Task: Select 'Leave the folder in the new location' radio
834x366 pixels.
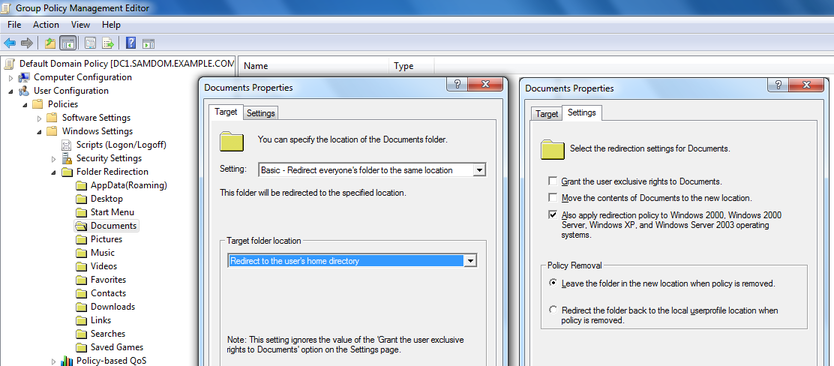Action: (x=553, y=283)
